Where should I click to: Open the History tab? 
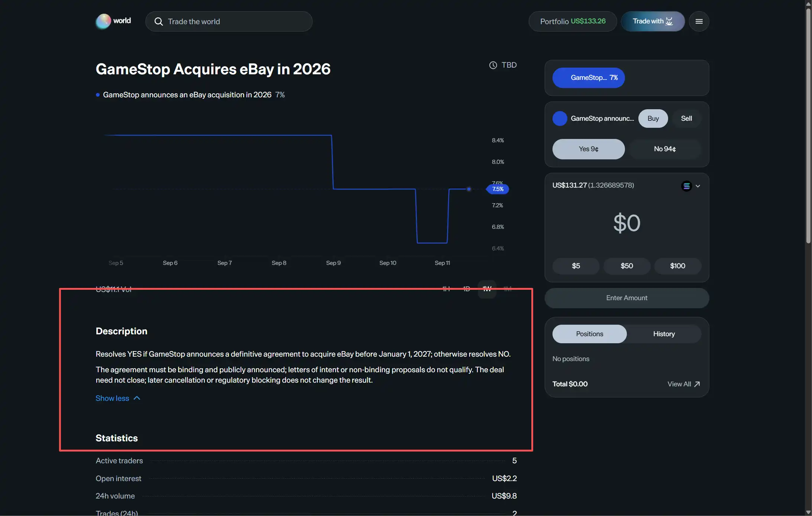664,334
